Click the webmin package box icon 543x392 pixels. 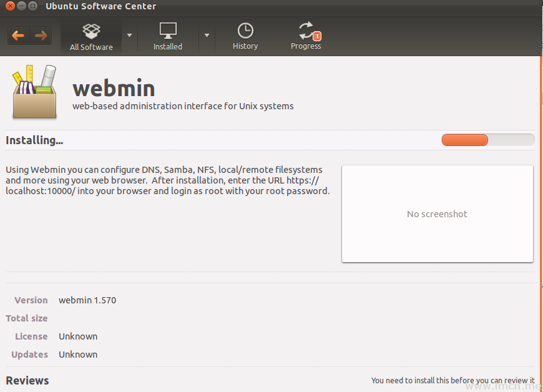pos(34,92)
